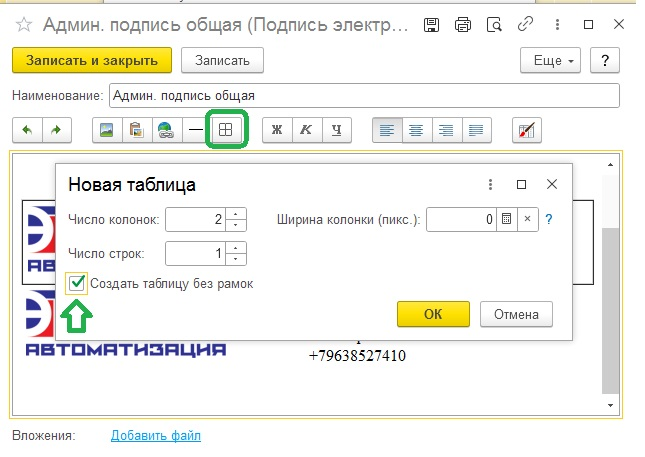Add window to favorites with star icon
Image resolution: width=645 pixels, height=457 pixels.
tap(23, 23)
